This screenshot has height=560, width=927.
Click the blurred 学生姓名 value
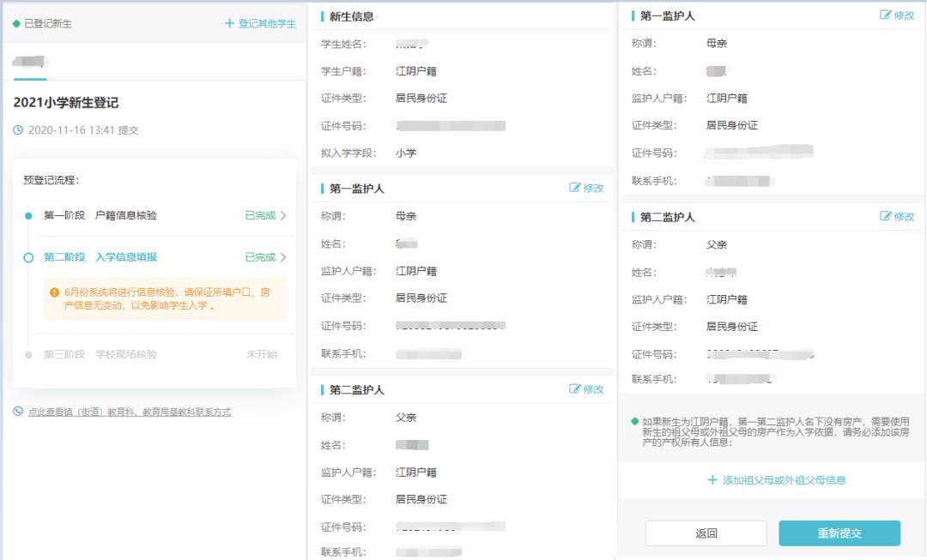pos(412,44)
